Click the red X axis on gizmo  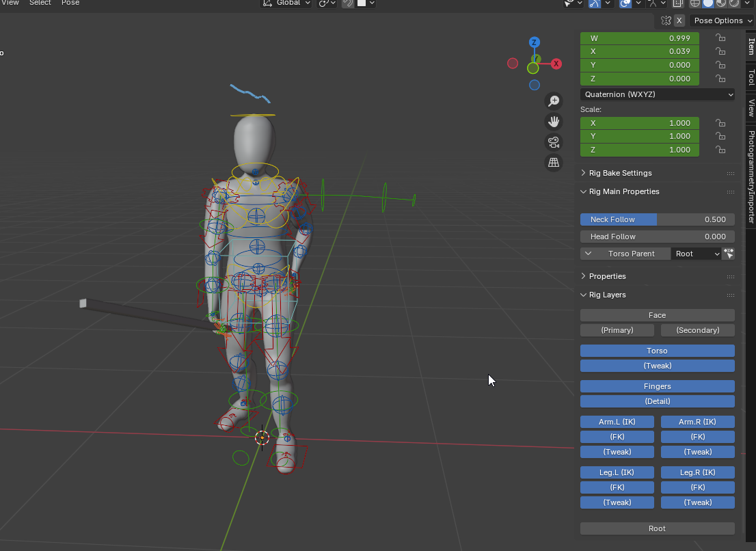coord(556,64)
